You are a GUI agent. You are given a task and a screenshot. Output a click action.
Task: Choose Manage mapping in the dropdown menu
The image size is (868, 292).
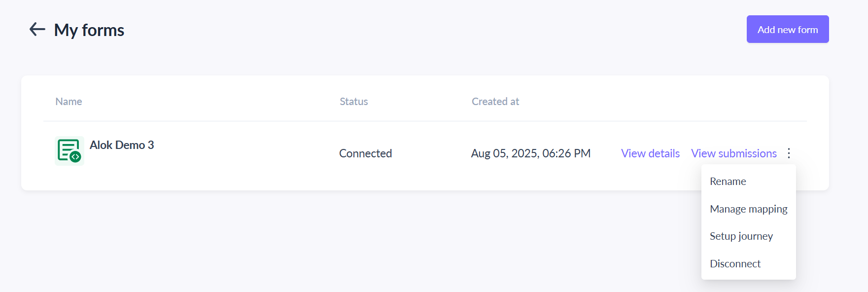(x=748, y=209)
